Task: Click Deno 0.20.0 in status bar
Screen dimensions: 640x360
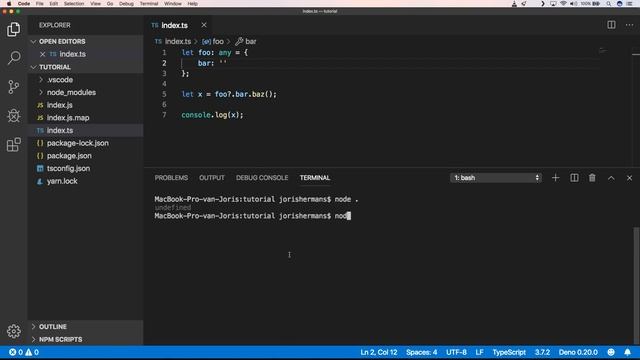Action: pyautogui.click(x=578, y=352)
